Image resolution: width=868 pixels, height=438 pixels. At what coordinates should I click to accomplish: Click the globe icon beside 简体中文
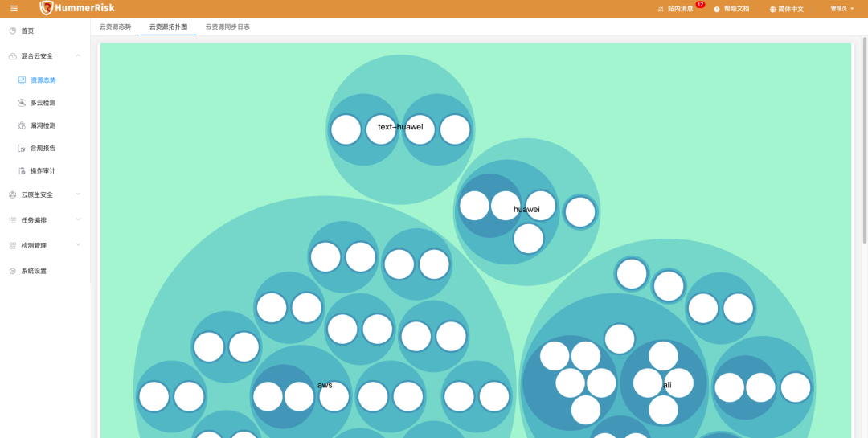[x=773, y=10]
